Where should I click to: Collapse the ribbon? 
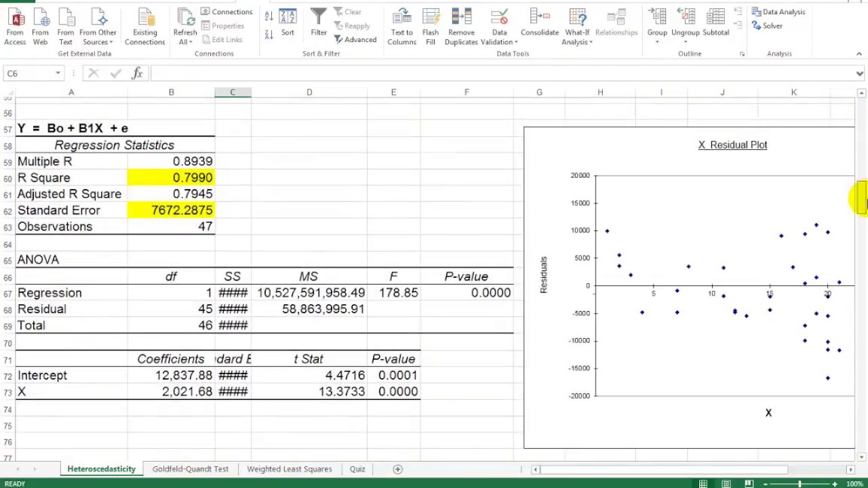pyautogui.click(x=860, y=54)
